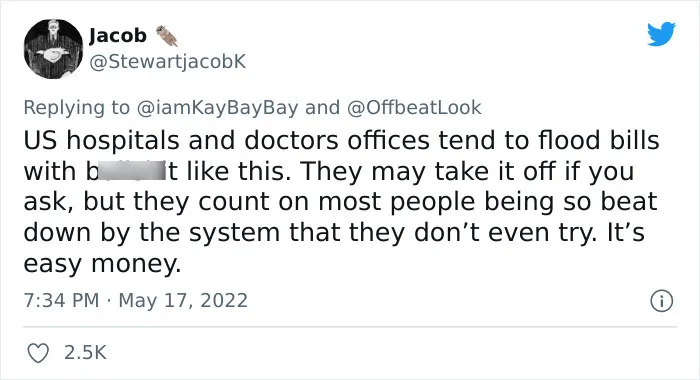The image size is (700, 380).
Task: Open the @iamKayBayBay mention
Action: tap(217, 108)
